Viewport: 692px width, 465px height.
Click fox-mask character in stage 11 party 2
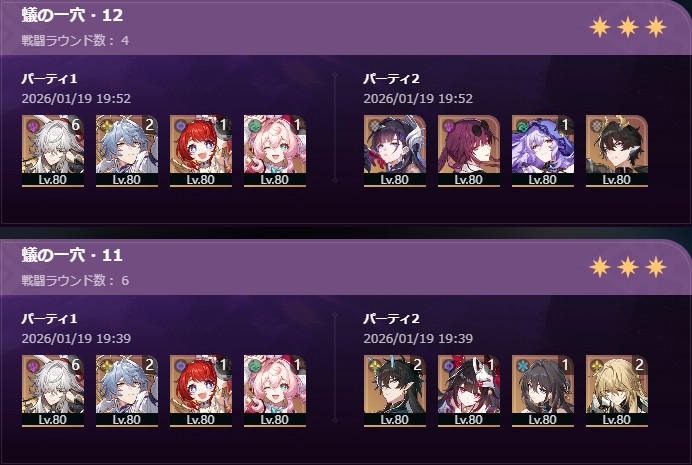(x=469, y=390)
